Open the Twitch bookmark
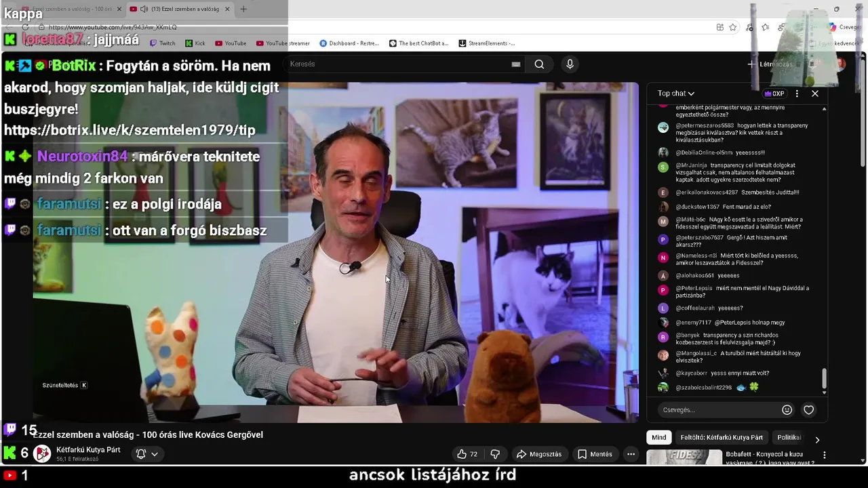The height and width of the screenshot is (488, 868). tap(161, 43)
